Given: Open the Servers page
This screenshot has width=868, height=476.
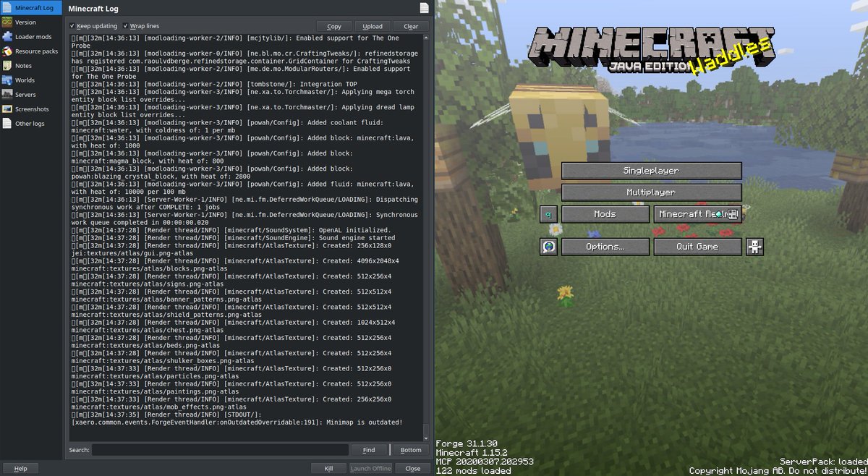Looking at the screenshot, I should [31, 95].
